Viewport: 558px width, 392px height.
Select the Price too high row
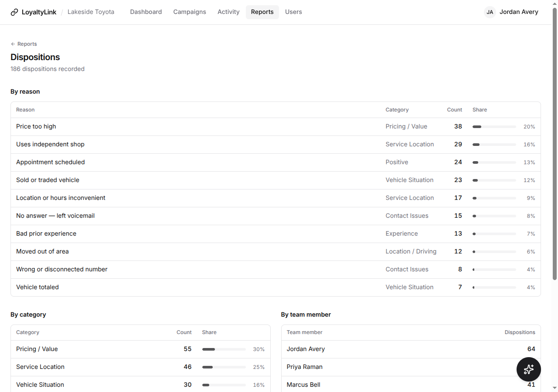tap(276, 126)
